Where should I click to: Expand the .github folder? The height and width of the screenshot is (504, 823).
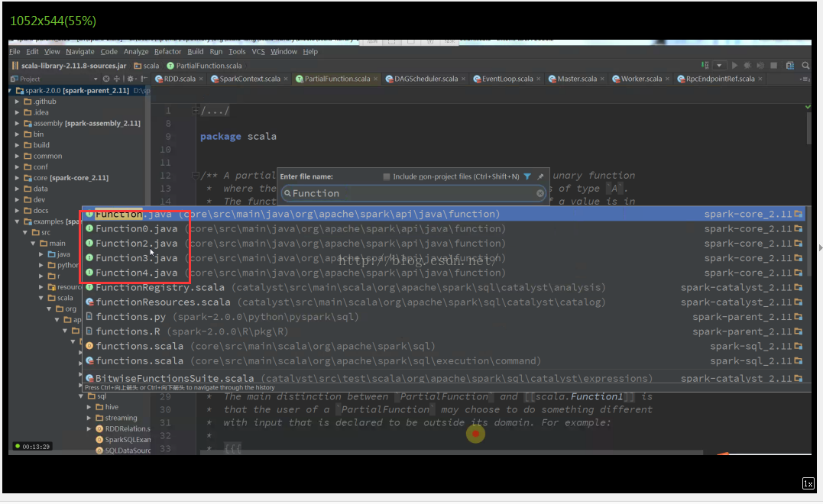click(x=18, y=102)
